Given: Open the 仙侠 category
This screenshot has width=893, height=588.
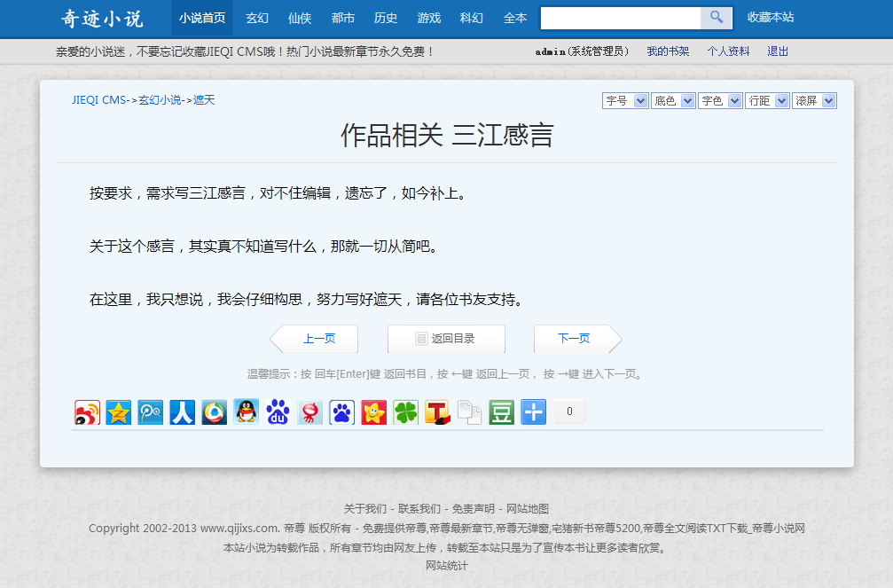Looking at the screenshot, I should point(300,19).
